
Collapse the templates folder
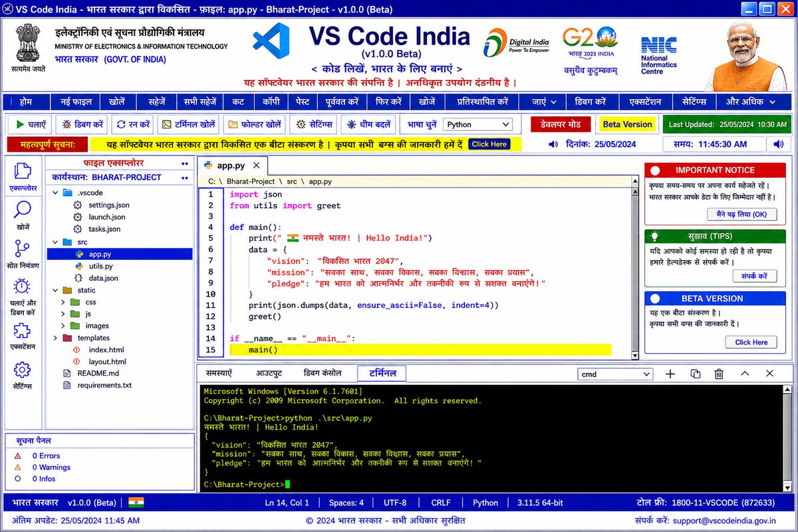(x=55, y=338)
